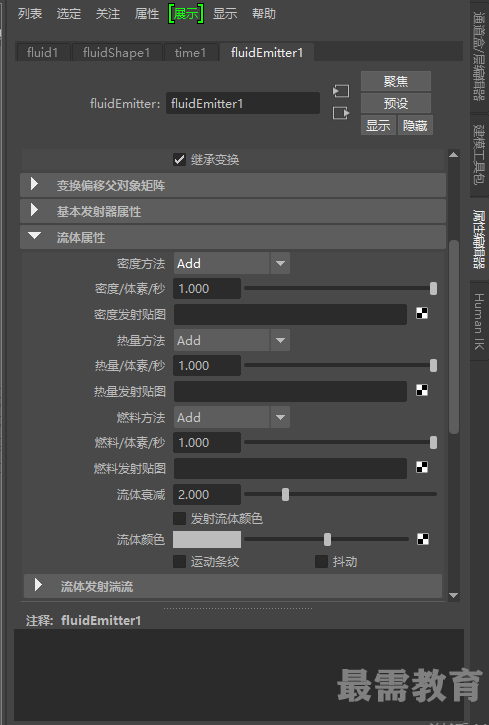489x725 pixels.
Task: Open the 展示 menu
Action: (x=186, y=14)
